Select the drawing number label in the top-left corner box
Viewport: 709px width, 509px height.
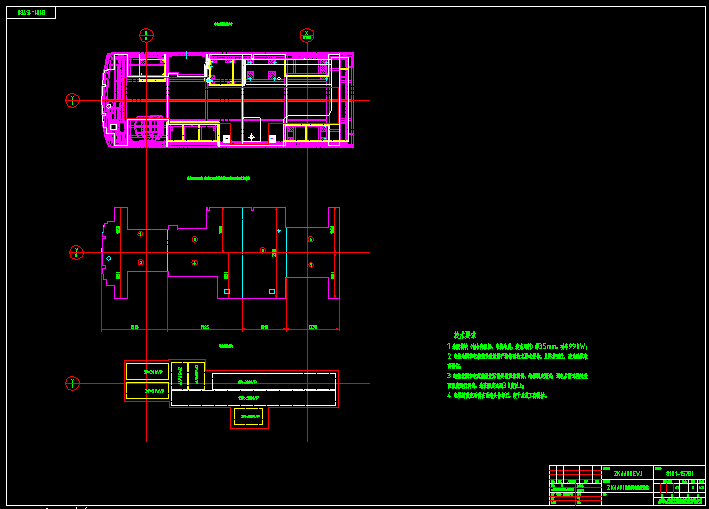click(x=31, y=13)
